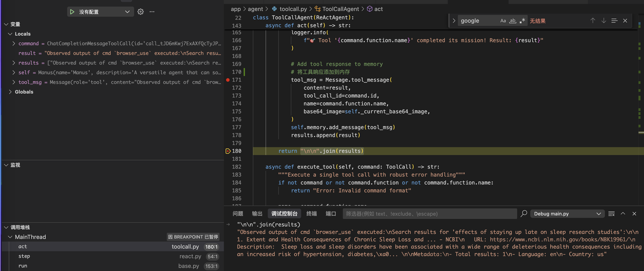Switch to the 终端 terminal tab
Viewport: 644px width, 271px height.
[311, 214]
